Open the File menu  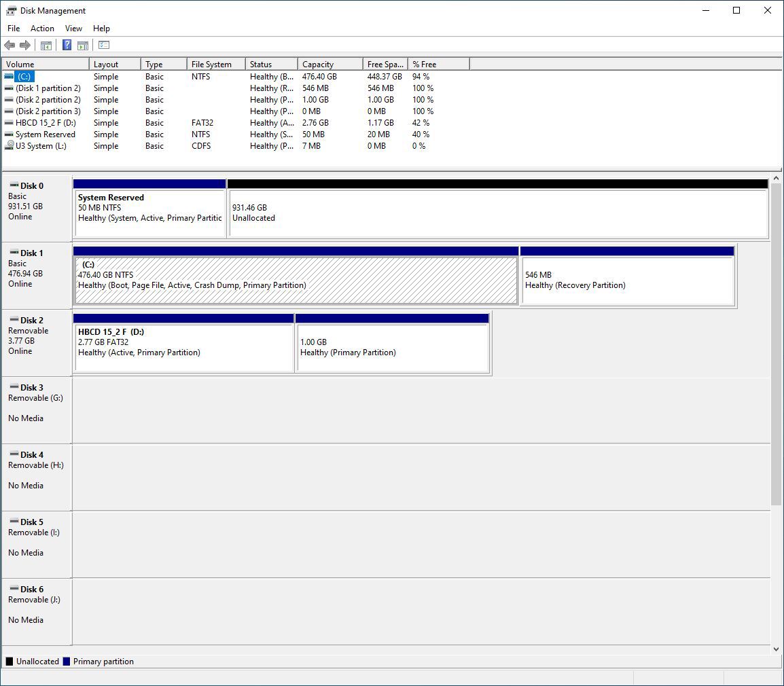click(13, 29)
